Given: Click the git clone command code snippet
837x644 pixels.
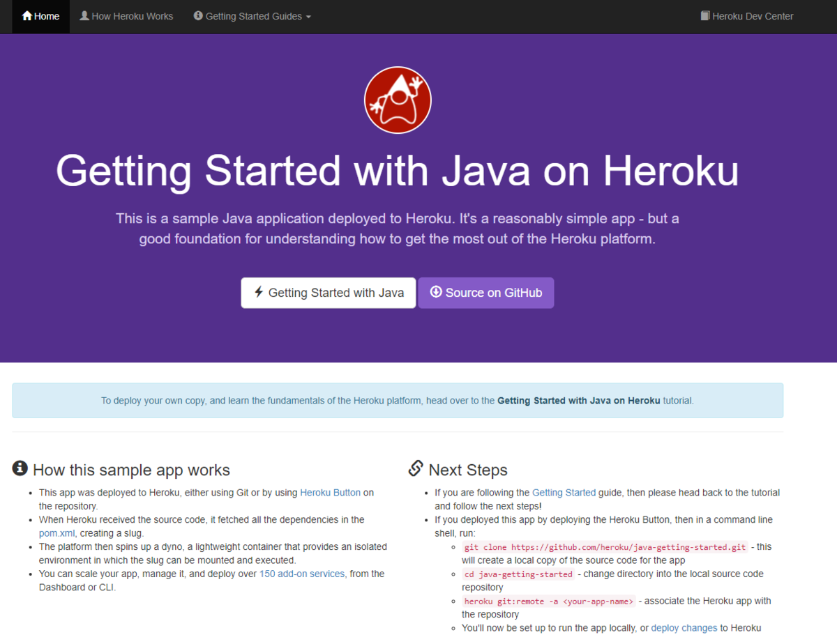Looking at the screenshot, I should tap(605, 547).
